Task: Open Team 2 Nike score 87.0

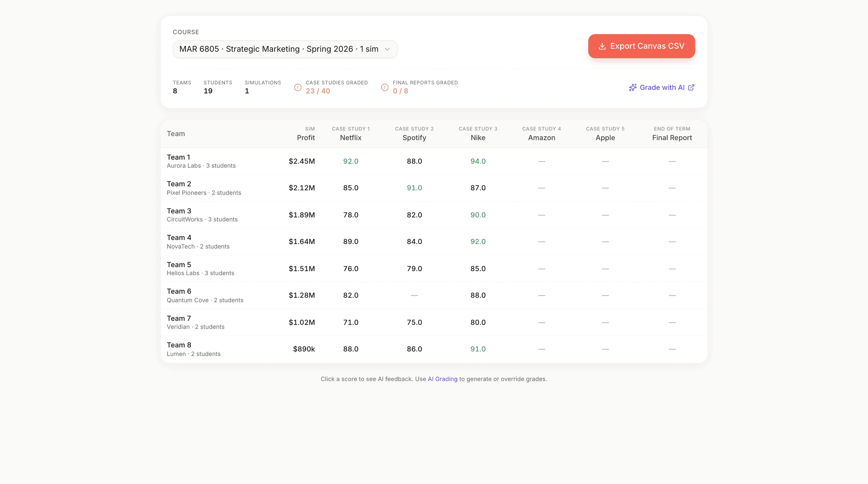Action: coord(478,188)
